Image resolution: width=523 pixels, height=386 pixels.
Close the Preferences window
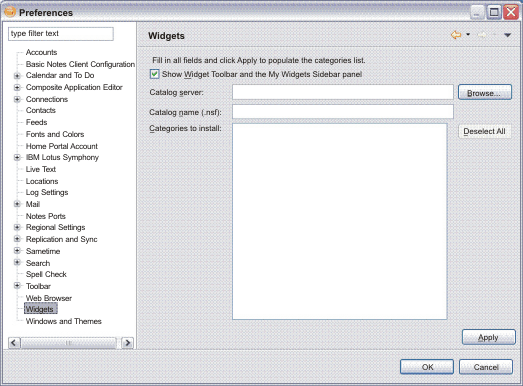[x=511, y=13]
